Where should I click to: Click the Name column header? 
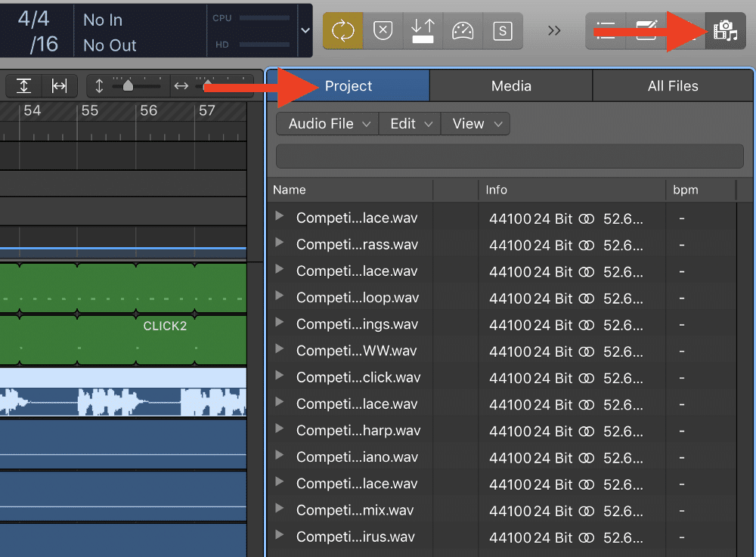(x=351, y=190)
